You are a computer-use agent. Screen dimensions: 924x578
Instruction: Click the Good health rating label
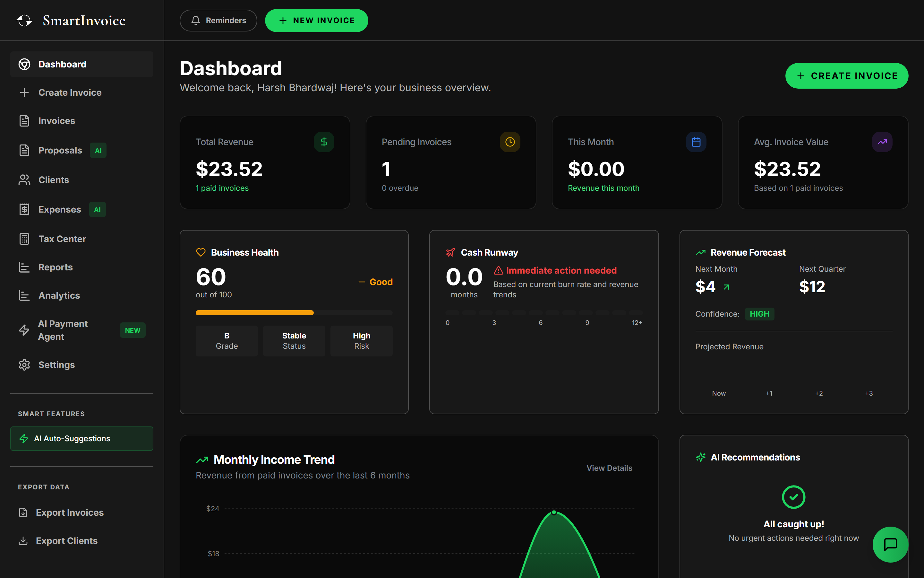381,282
